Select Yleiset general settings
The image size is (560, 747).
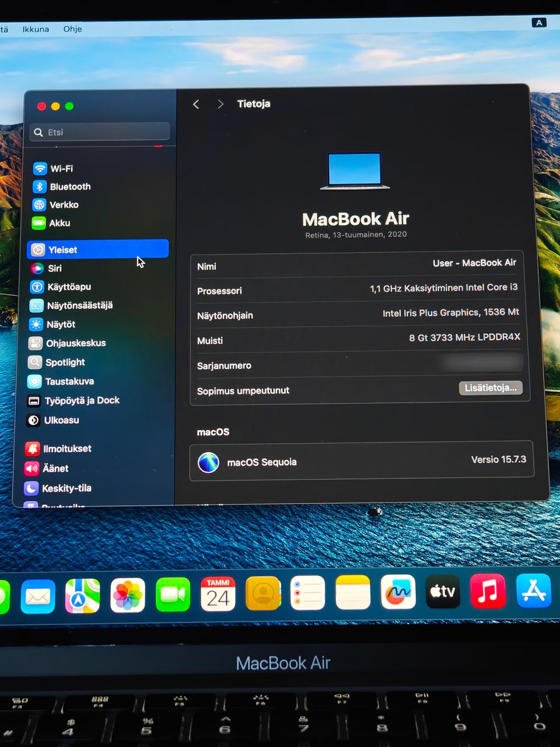click(x=98, y=249)
